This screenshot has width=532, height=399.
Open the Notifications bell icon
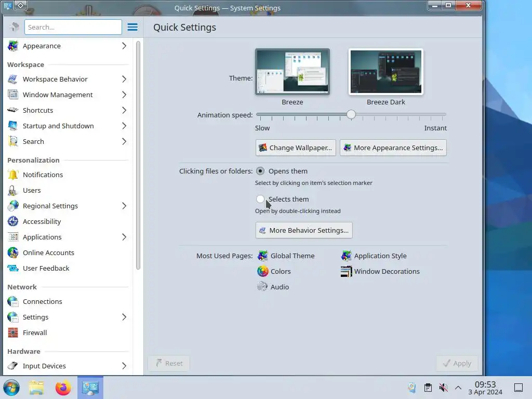click(13, 175)
